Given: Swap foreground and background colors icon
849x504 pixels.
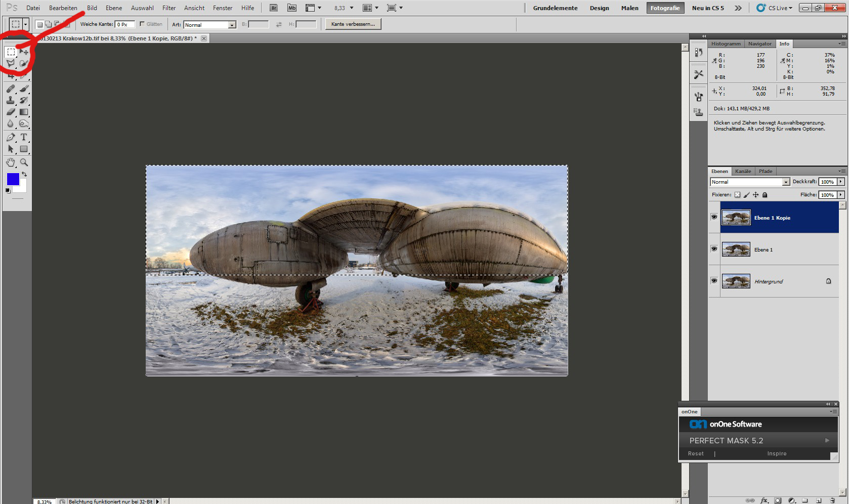Looking at the screenshot, I should [x=24, y=174].
